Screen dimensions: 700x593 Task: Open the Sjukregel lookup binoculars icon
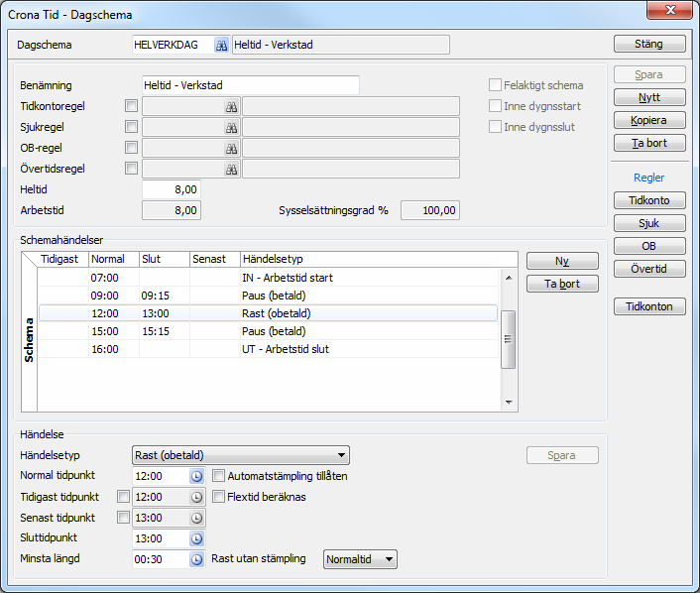[231, 128]
